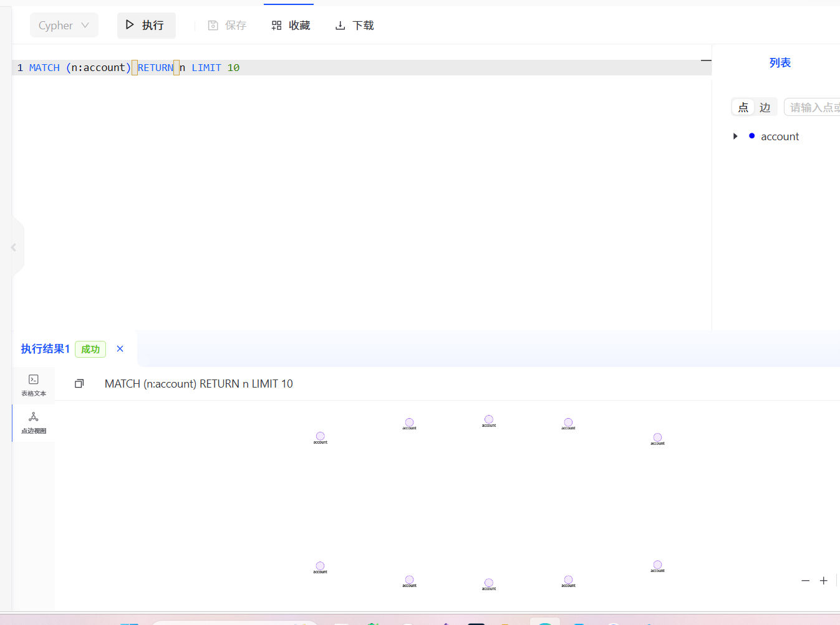
Task: Run the query with 执行 button
Action: tap(146, 26)
